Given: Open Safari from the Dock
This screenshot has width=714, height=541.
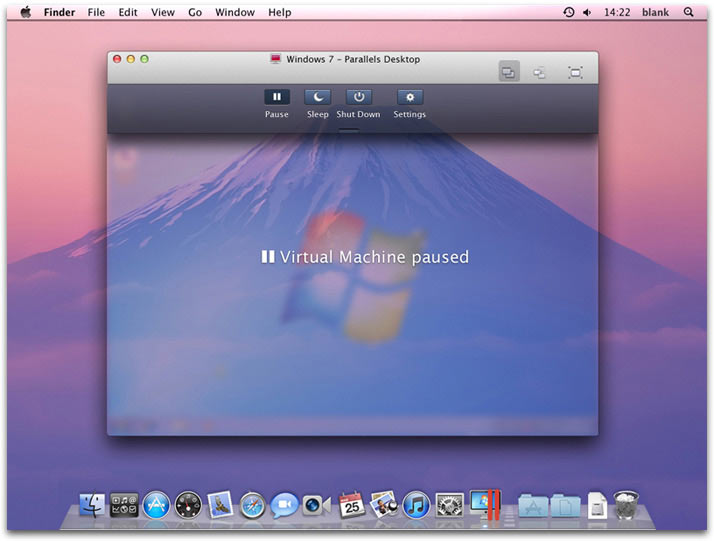Looking at the screenshot, I should 253,505.
